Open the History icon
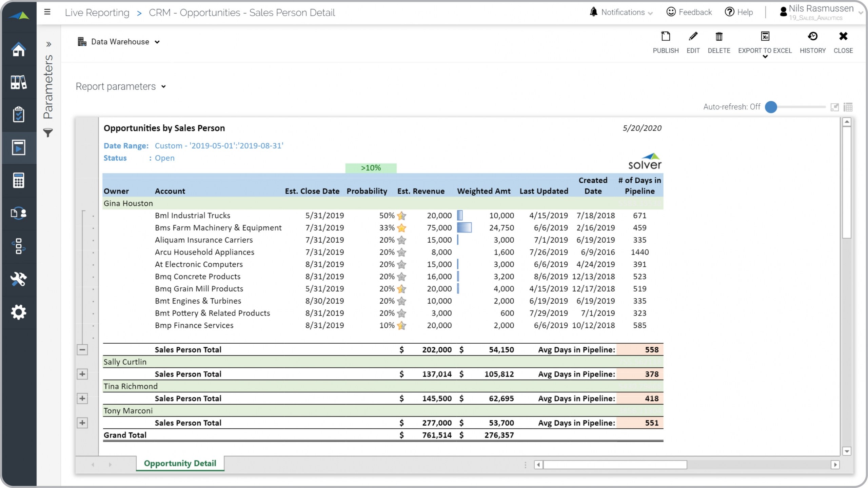Screen dimensions: 868x488 tap(812, 37)
